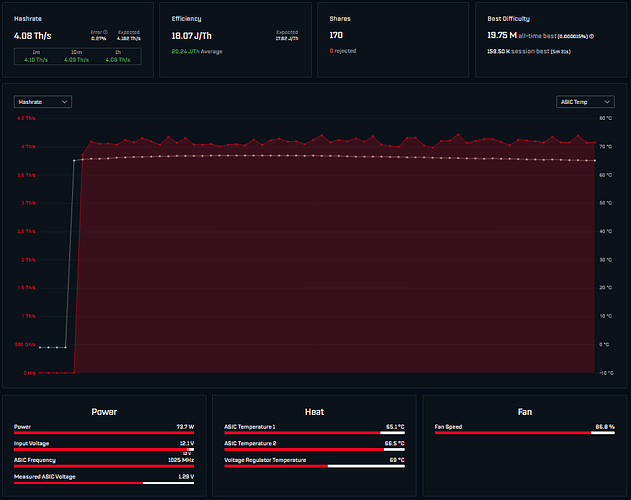Click the Heat panel heading

pyautogui.click(x=314, y=412)
